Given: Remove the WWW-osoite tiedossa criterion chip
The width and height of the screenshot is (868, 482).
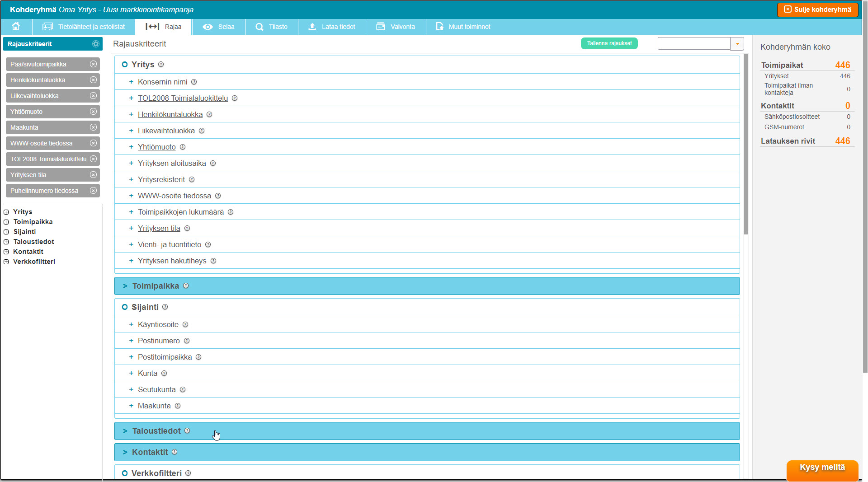Looking at the screenshot, I should (93, 143).
